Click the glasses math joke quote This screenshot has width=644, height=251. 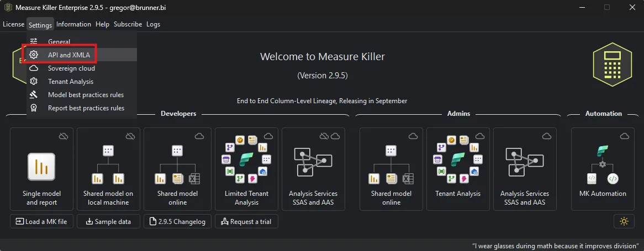pyautogui.click(x=556, y=245)
